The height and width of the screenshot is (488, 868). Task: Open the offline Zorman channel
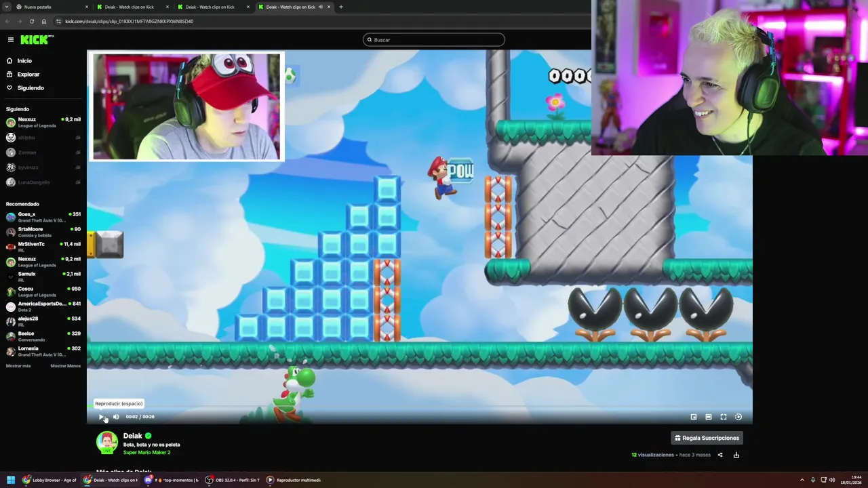click(x=43, y=152)
